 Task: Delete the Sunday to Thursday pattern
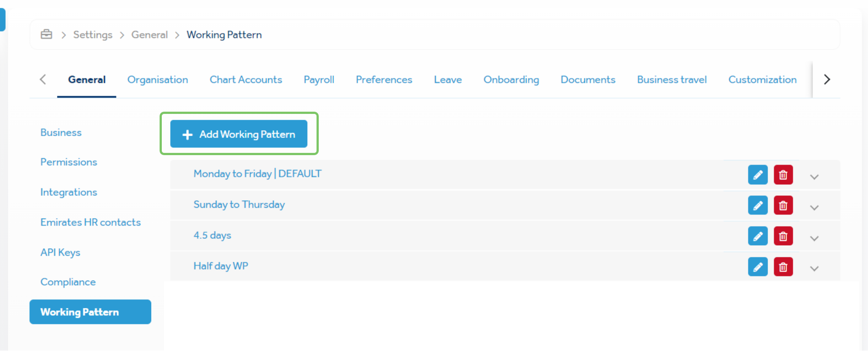[783, 206]
